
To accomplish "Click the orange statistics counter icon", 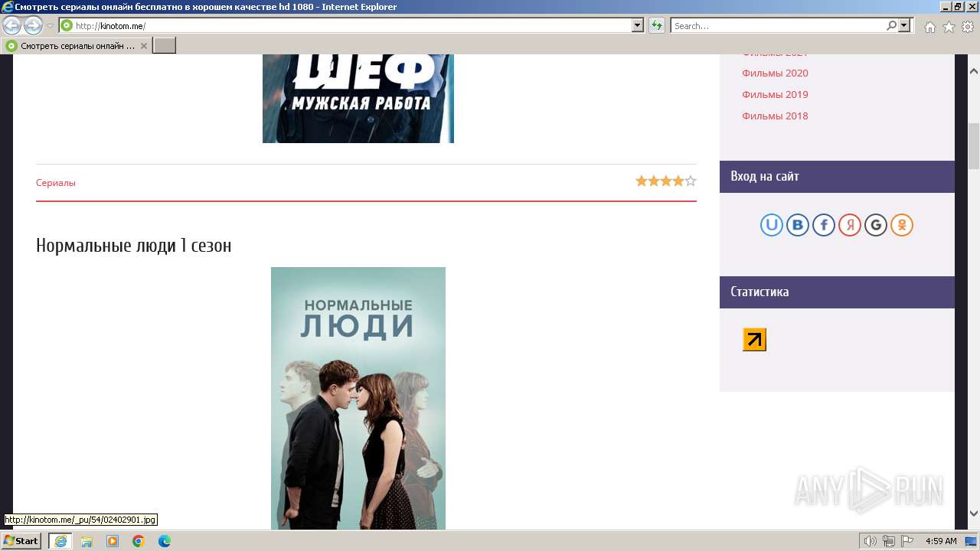I will click(755, 340).
